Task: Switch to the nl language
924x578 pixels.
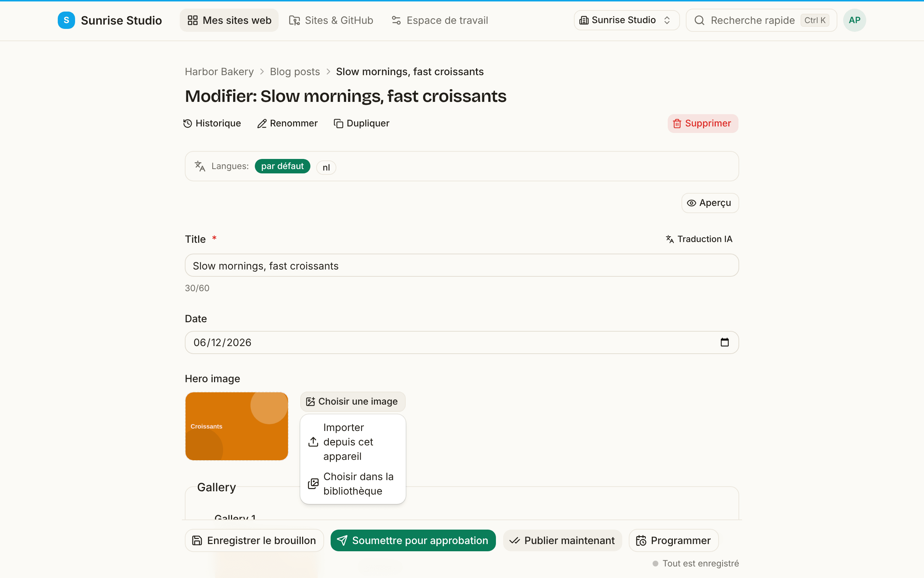Action: pyautogui.click(x=326, y=167)
